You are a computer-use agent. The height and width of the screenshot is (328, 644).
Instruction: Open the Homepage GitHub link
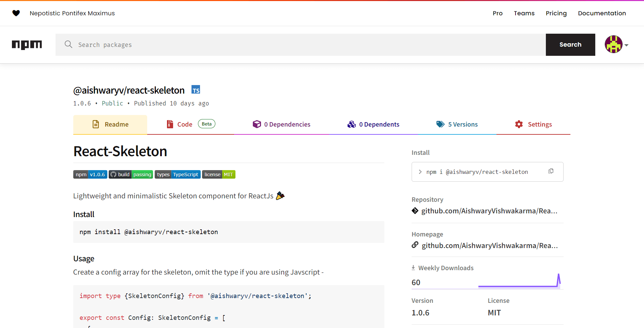point(489,246)
